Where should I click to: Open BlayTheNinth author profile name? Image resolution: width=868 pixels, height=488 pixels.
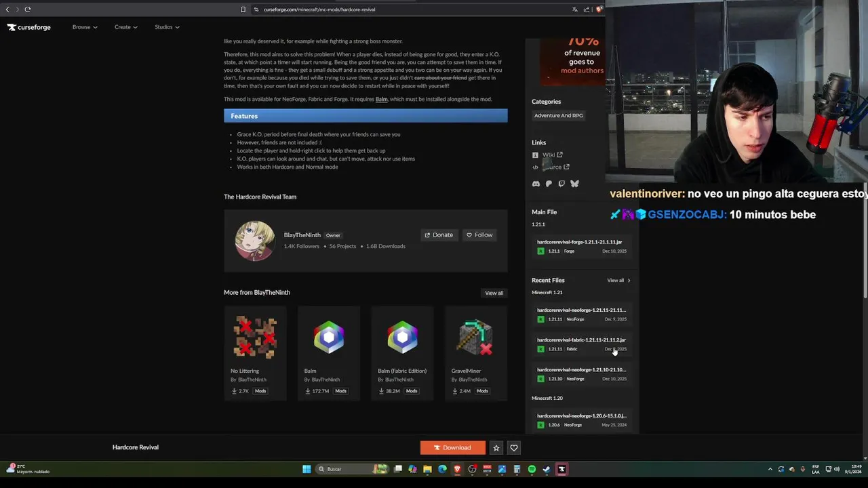point(302,235)
